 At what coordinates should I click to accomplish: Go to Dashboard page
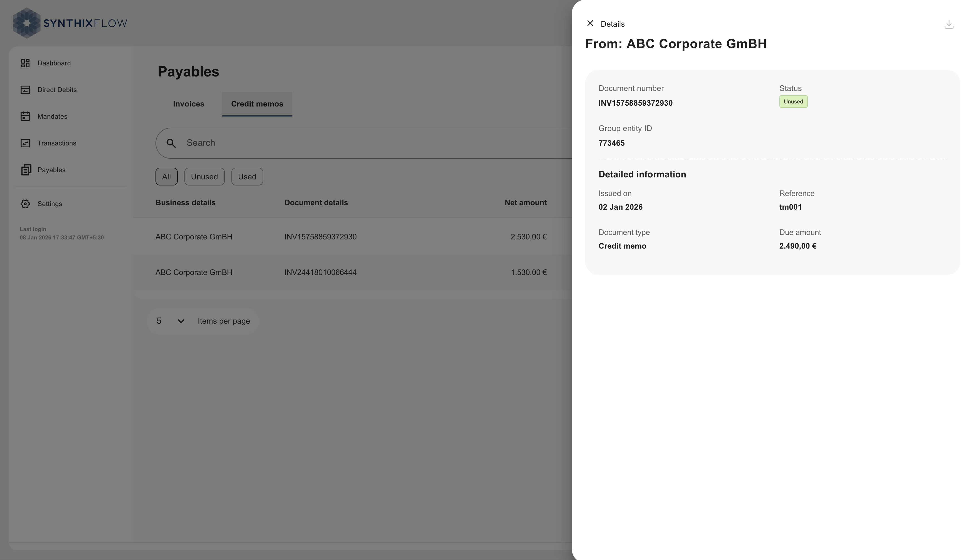54,63
